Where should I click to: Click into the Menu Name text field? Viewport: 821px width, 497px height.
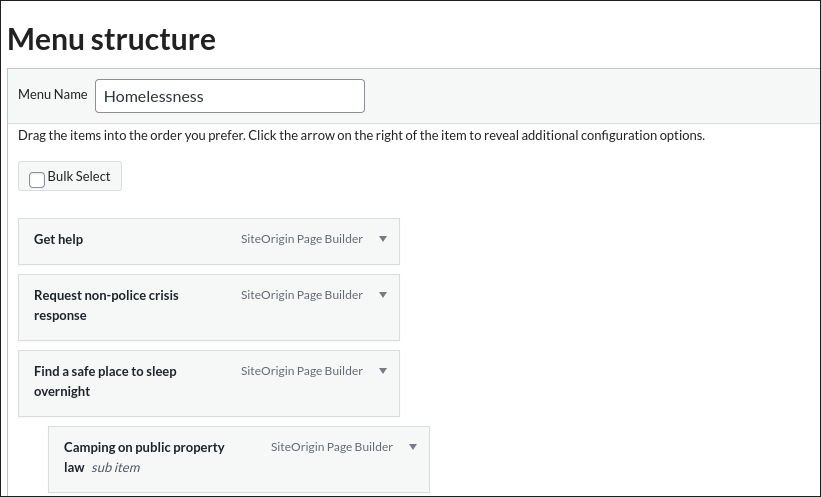coord(230,96)
